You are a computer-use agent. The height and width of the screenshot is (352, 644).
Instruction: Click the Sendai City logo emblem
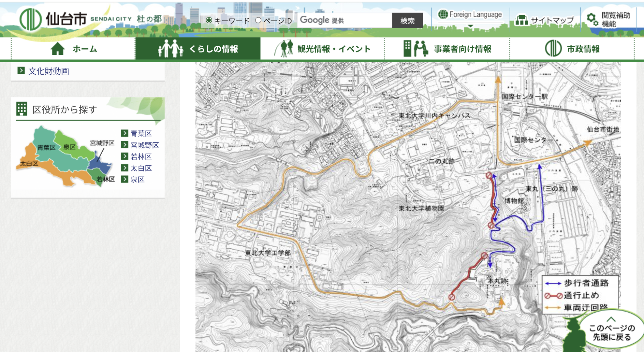click(x=30, y=19)
